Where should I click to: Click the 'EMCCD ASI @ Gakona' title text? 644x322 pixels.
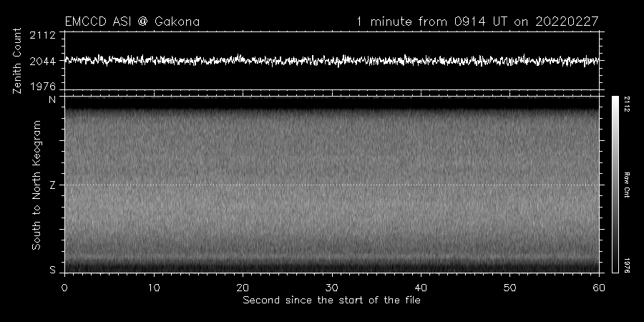click(132, 21)
